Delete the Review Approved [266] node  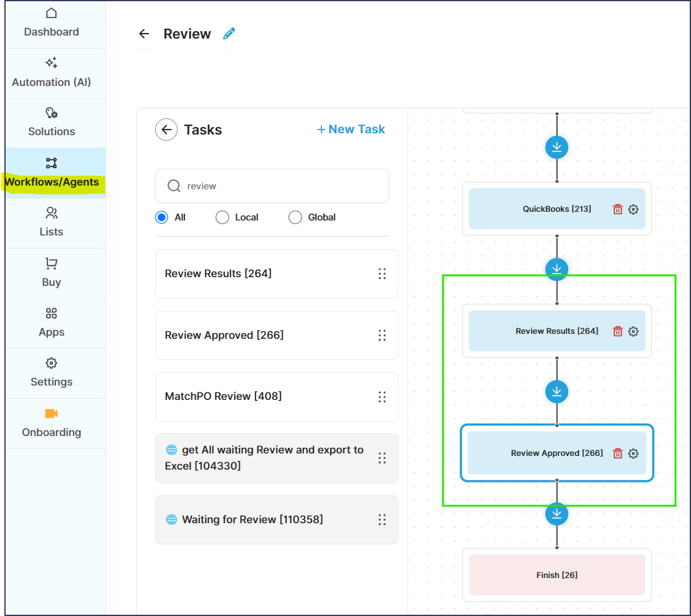[618, 453]
